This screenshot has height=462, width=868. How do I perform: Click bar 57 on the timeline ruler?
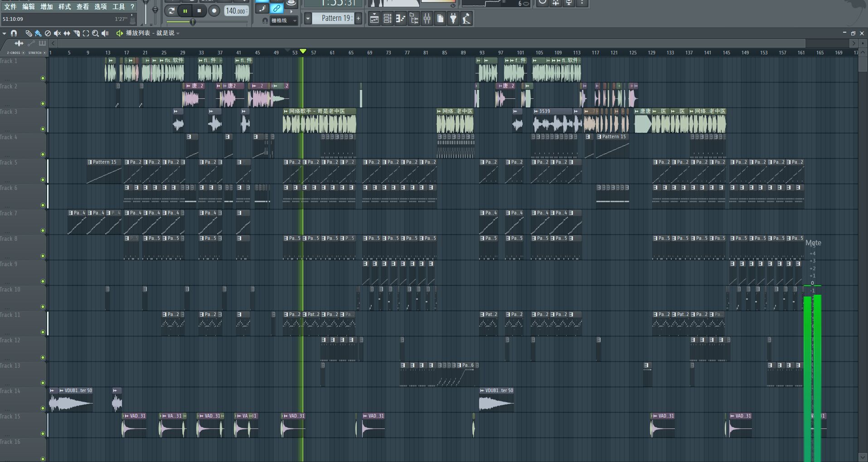(313, 53)
